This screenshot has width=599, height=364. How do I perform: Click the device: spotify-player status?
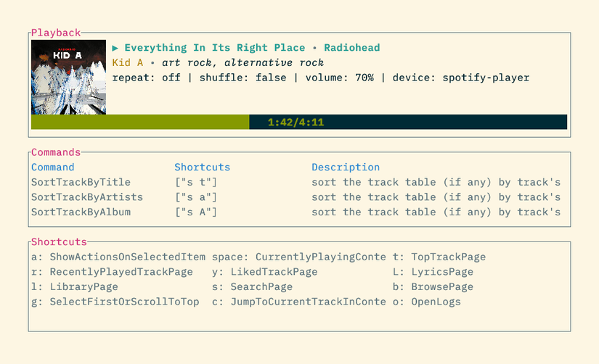tap(461, 78)
